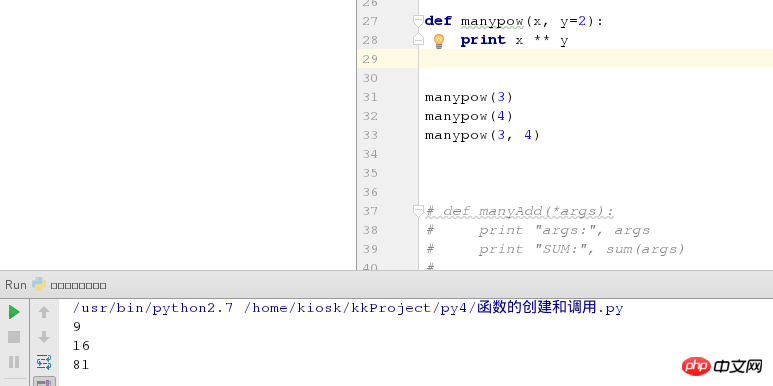Click fold end marker on line 28
This screenshot has height=386, width=773.
click(x=418, y=40)
